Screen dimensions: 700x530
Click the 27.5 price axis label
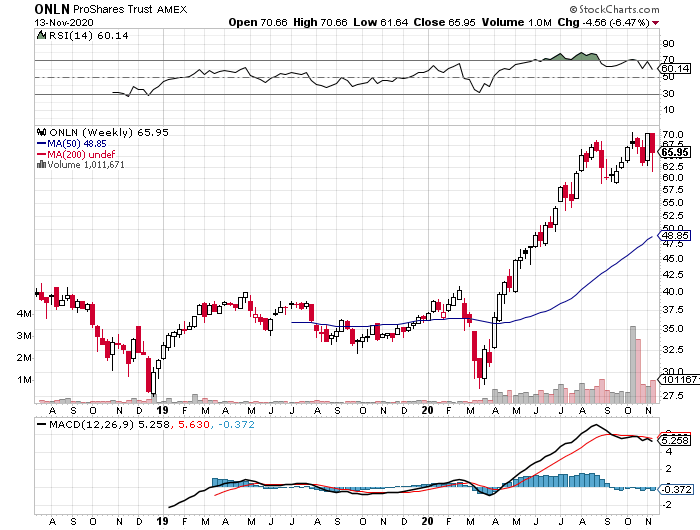[x=673, y=396]
